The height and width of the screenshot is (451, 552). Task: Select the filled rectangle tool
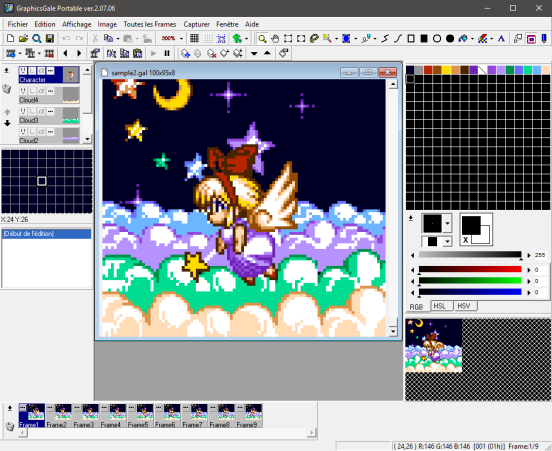[x=424, y=38]
